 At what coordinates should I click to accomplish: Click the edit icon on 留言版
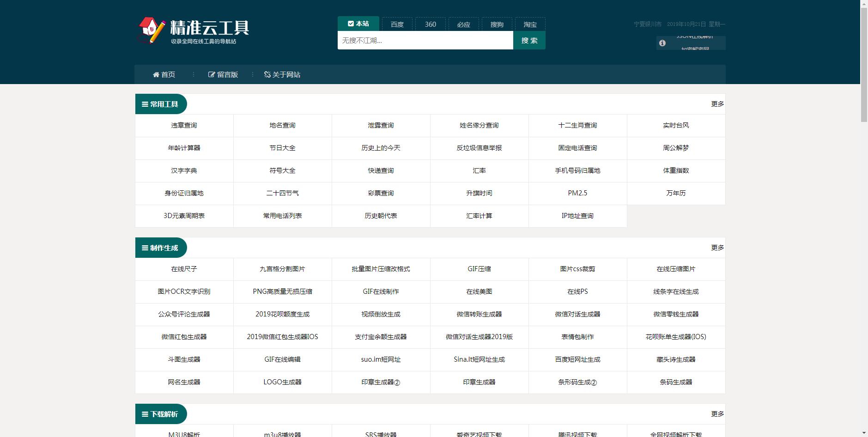[211, 74]
